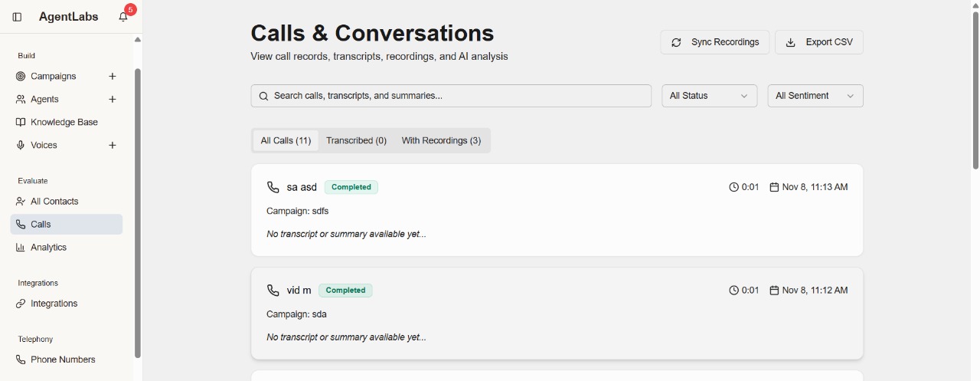Click Completed badge on vid m call
The width and height of the screenshot is (980, 381).
(346, 291)
